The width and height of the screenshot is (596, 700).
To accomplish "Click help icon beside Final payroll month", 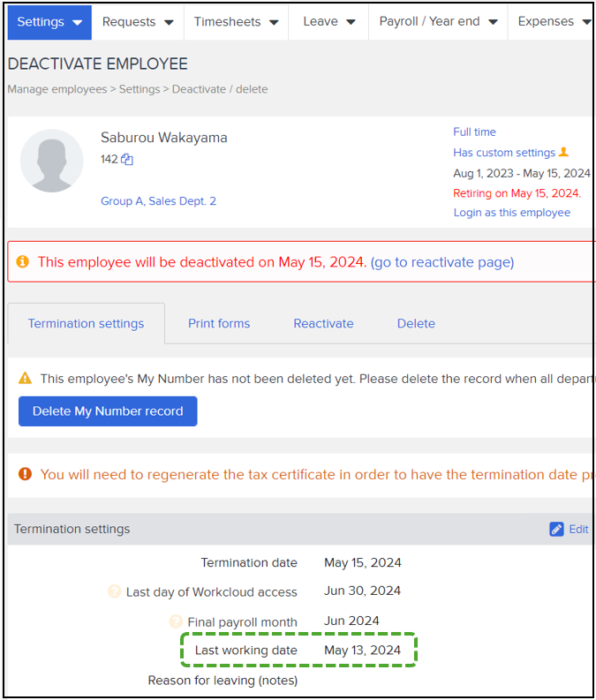I will 176,621.
